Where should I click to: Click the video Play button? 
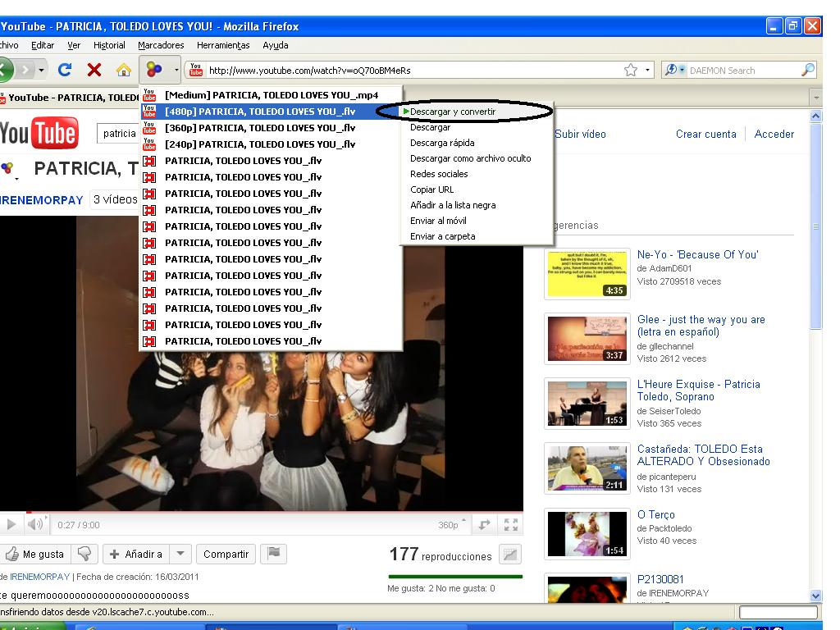pyautogui.click(x=11, y=524)
